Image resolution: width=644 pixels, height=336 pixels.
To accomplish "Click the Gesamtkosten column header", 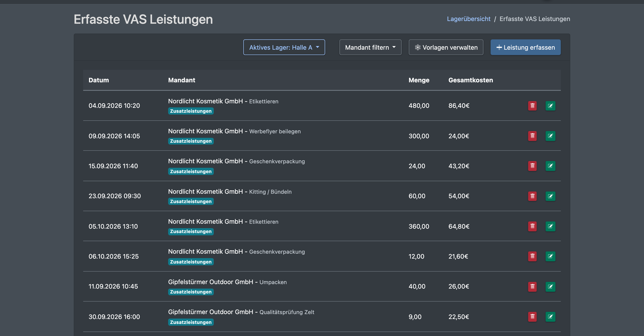I will coord(470,80).
